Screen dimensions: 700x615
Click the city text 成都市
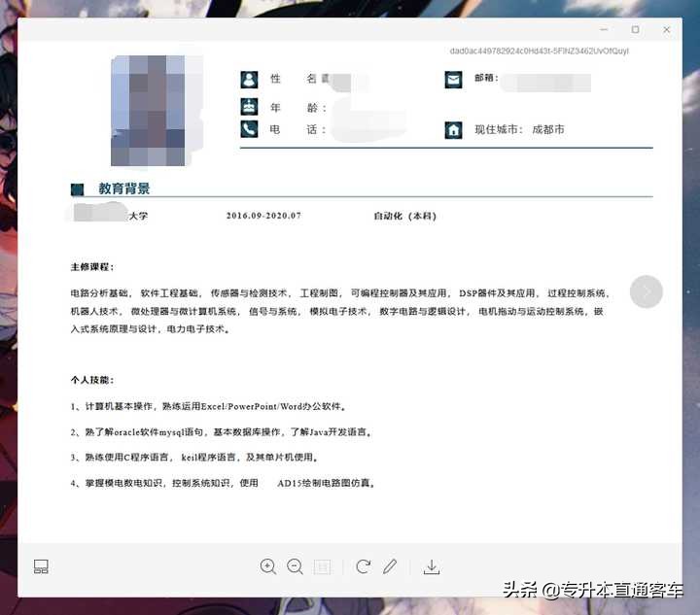[548, 129]
